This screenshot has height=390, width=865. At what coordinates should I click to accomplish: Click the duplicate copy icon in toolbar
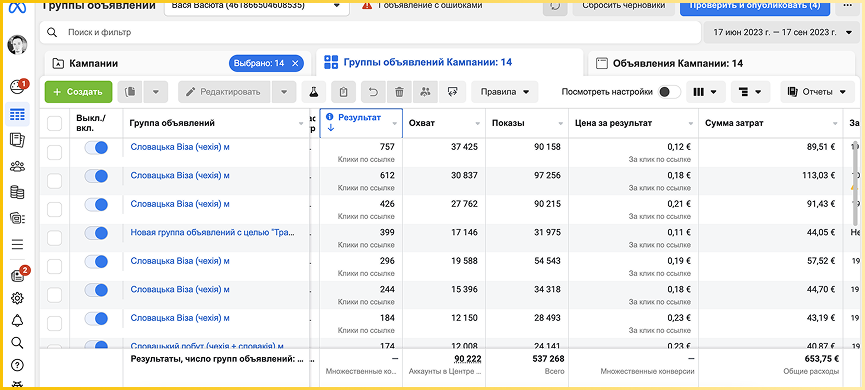[130, 92]
